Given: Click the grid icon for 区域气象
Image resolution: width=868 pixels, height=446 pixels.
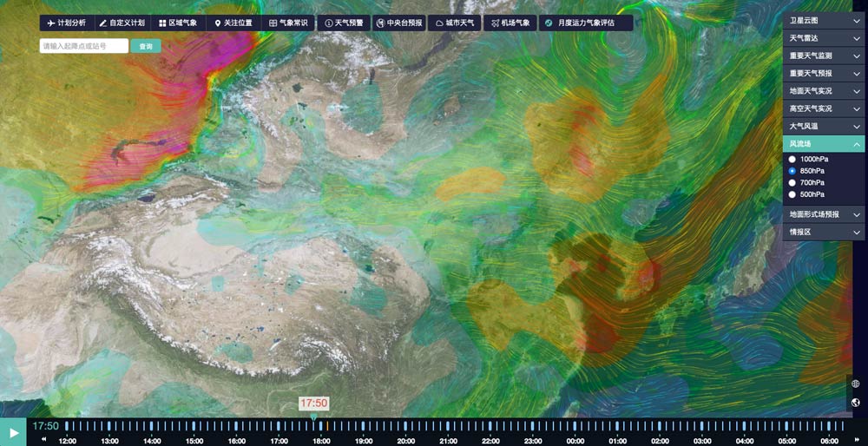Looking at the screenshot, I should coord(162,23).
